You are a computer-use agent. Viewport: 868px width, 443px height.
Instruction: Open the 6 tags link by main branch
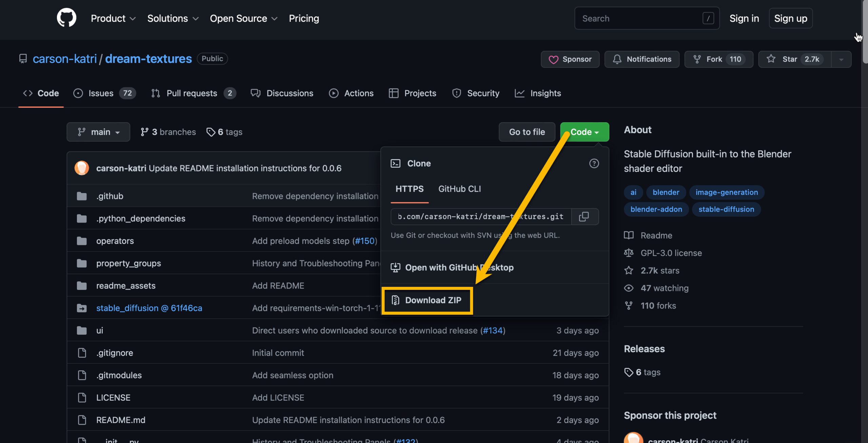(224, 132)
